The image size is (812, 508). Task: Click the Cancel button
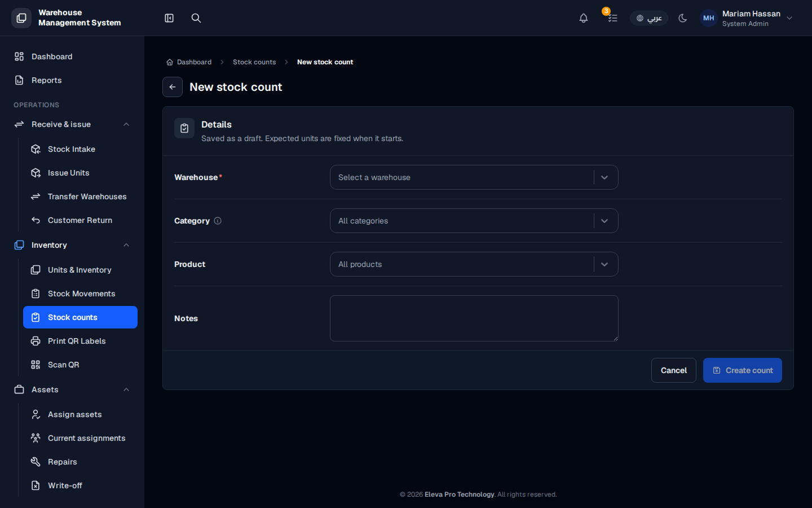[674, 370]
